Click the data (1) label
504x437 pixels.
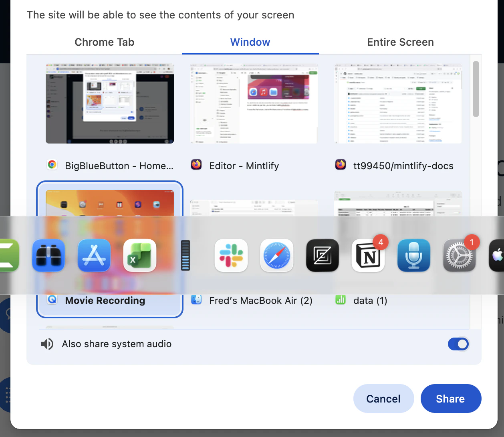[x=370, y=300]
